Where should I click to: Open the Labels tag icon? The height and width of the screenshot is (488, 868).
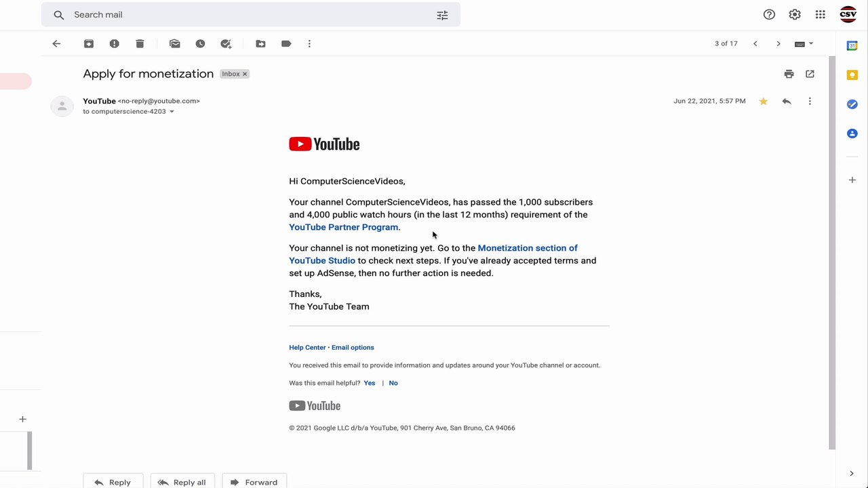(286, 43)
